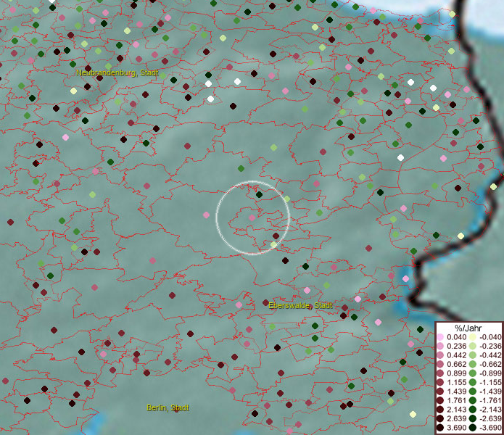Click the Neubrandenburg, Stadt map label
Viewport: 504px width, 435px height.
click(x=117, y=73)
